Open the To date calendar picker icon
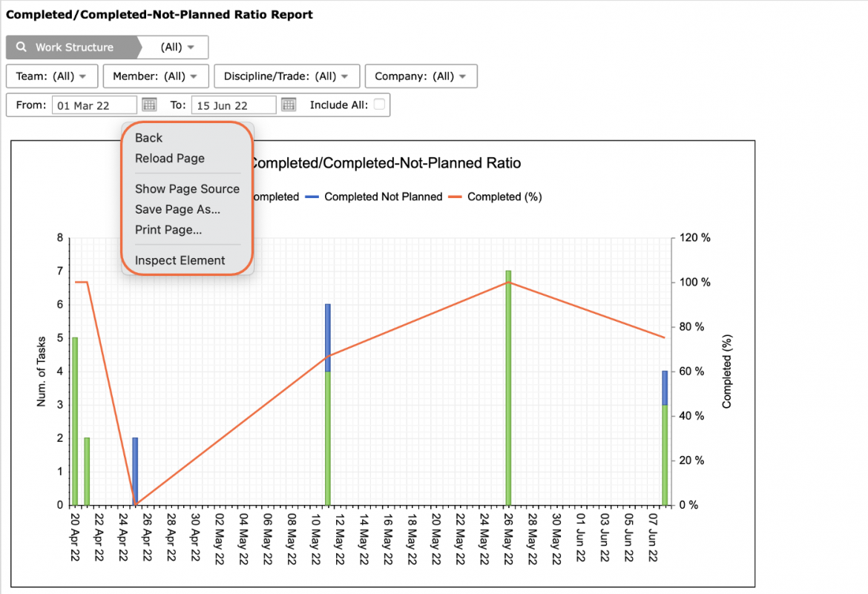Screen dimensions: 868x594 289,105
